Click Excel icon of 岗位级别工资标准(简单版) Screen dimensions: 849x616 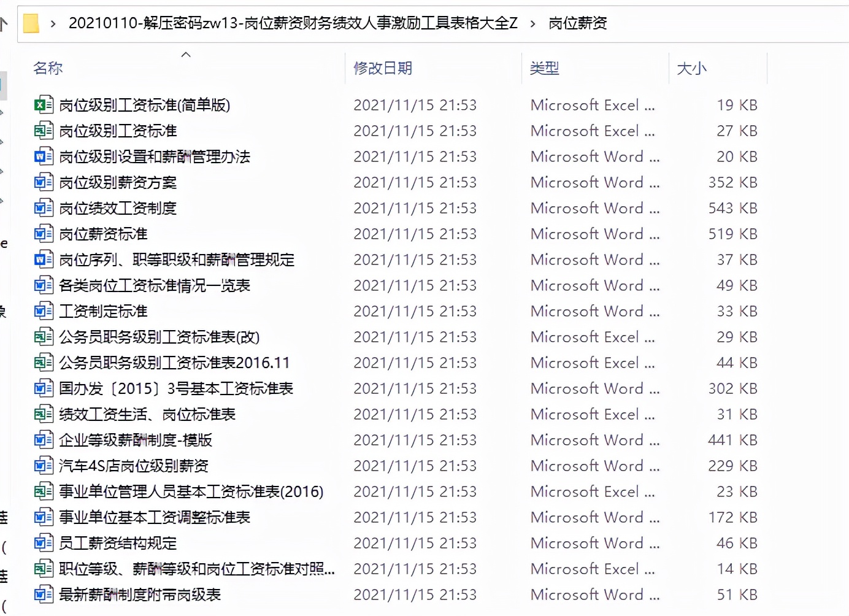click(x=44, y=105)
